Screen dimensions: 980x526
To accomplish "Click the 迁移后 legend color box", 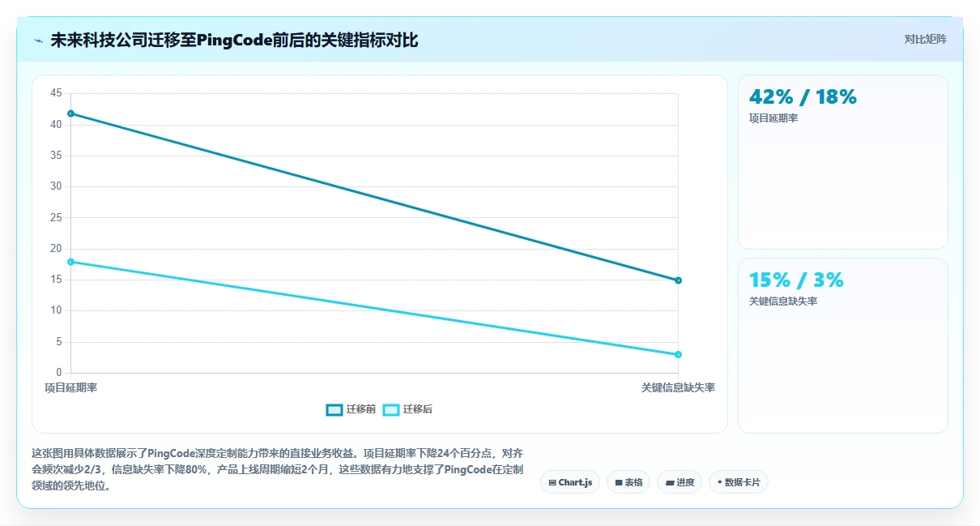I will point(390,409).
